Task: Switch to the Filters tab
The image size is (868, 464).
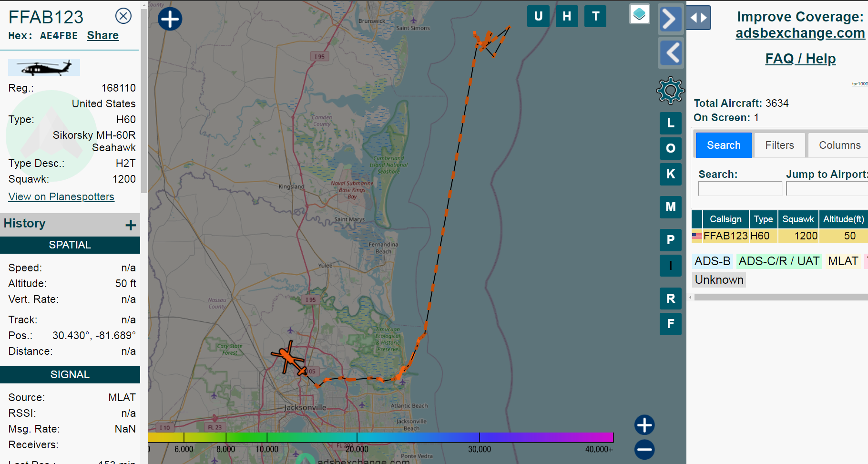Action: 779,145
